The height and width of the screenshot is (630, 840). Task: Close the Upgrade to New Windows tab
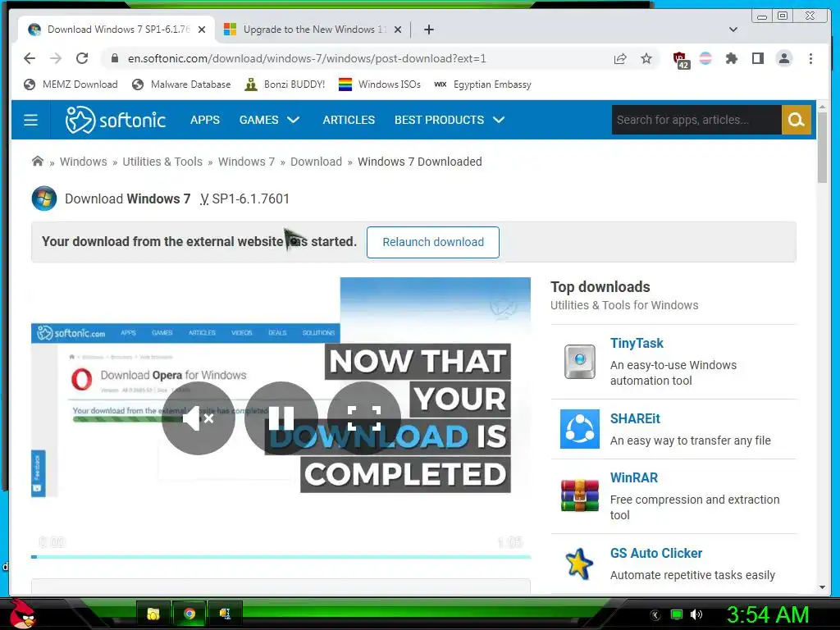click(398, 30)
